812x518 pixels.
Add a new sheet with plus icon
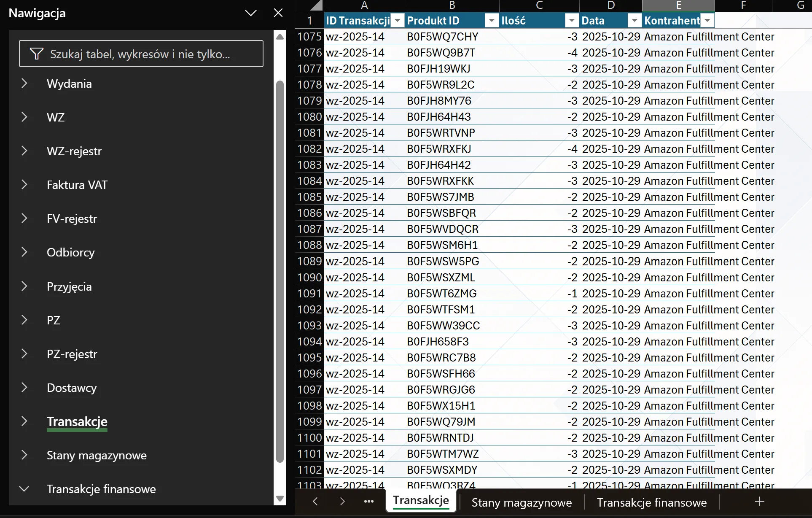759,502
